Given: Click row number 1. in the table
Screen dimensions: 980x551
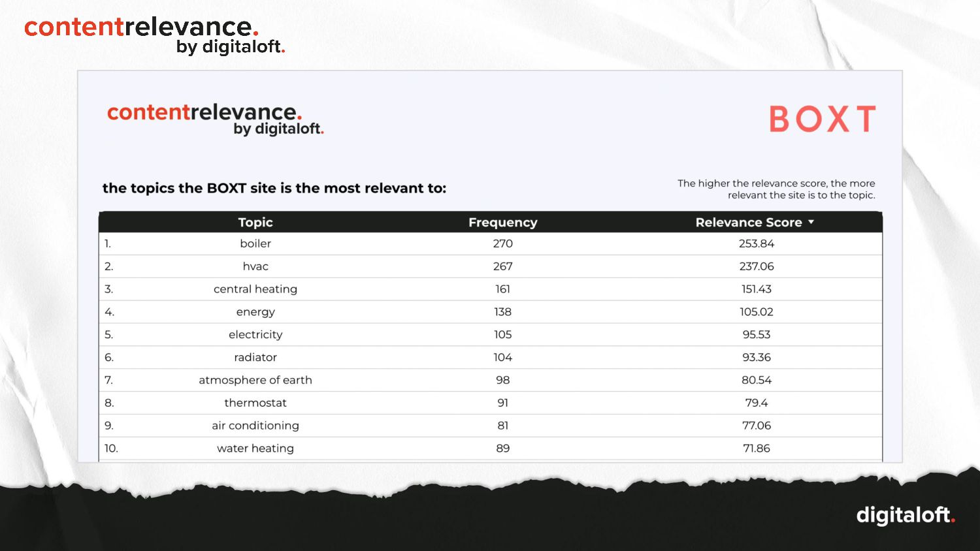Looking at the screenshot, I should pyautogui.click(x=108, y=244).
